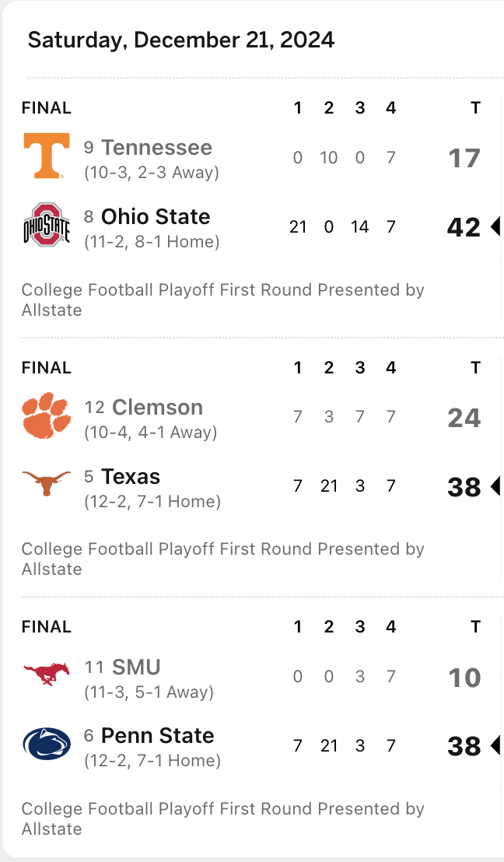504x862 pixels.
Task: Click SMU's total score of 10
Action: tap(464, 678)
